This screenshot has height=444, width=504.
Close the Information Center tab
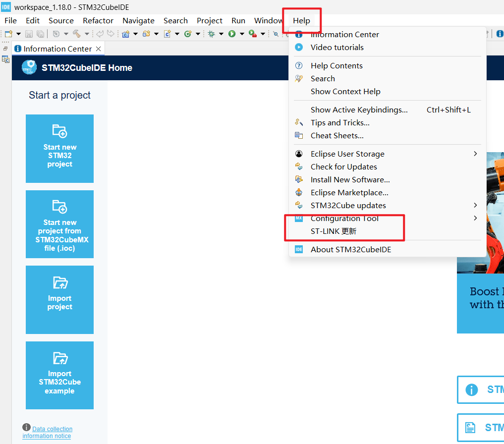click(x=98, y=49)
